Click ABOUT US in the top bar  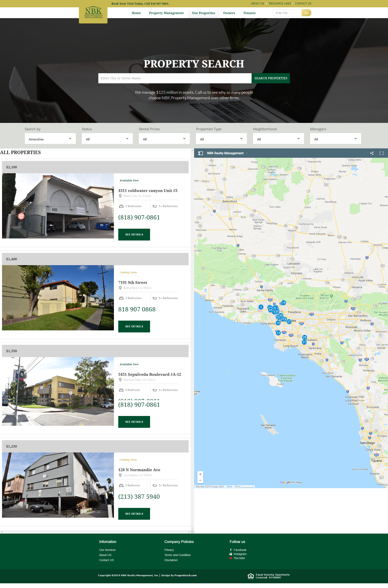257,3
